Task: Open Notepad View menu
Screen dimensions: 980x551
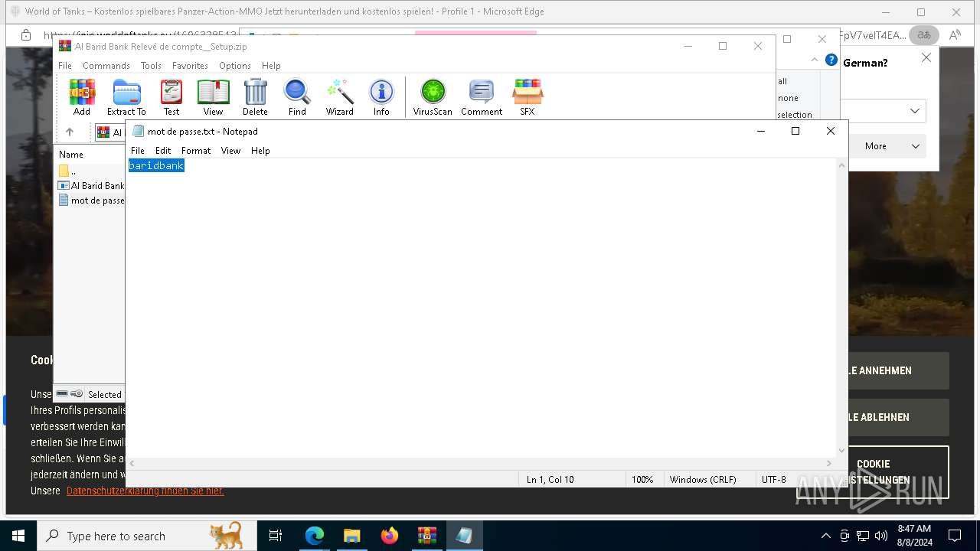Action: pos(231,151)
